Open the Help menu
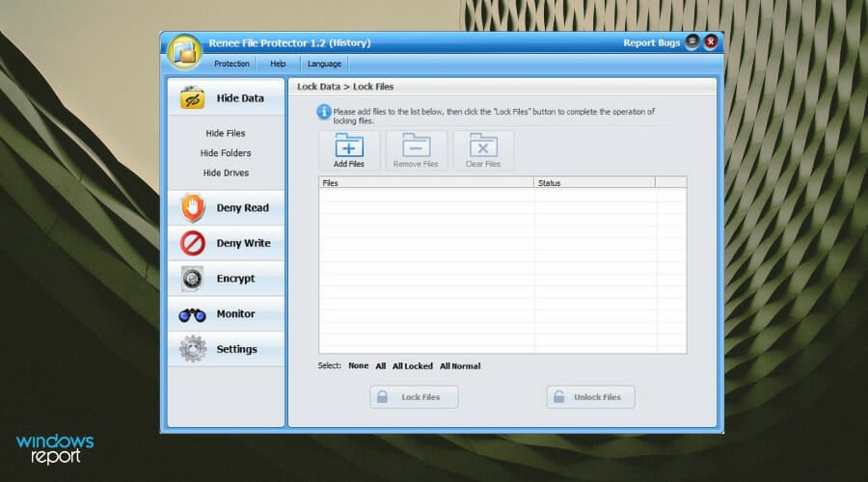The image size is (868, 482). (278, 64)
